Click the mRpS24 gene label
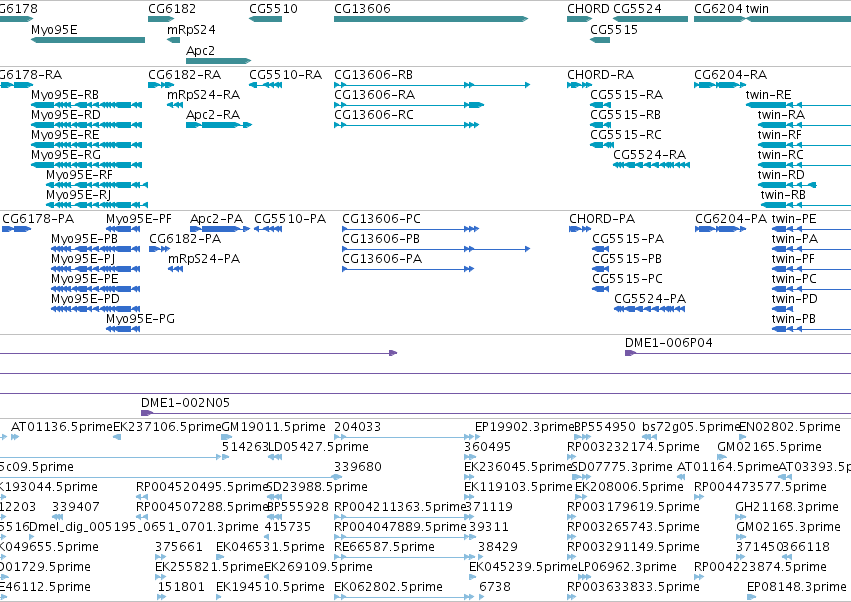 [191, 29]
